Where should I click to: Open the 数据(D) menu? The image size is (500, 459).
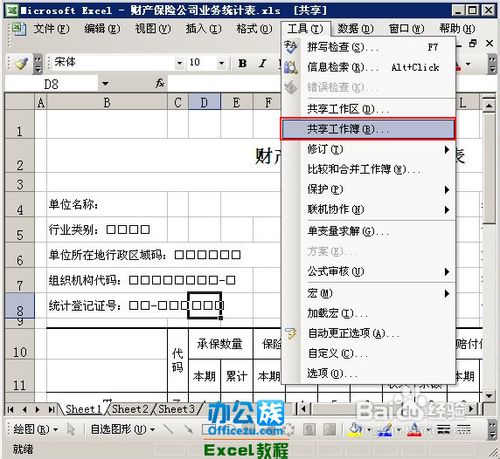355,29
